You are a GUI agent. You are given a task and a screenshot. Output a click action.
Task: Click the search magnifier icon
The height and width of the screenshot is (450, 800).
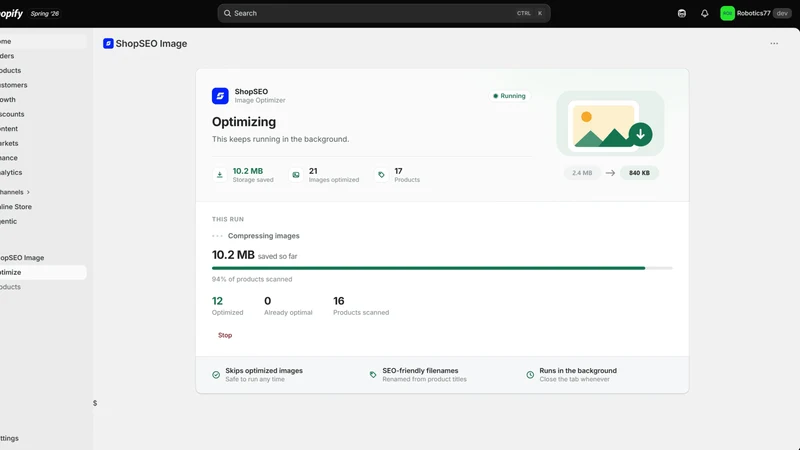click(228, 13)
